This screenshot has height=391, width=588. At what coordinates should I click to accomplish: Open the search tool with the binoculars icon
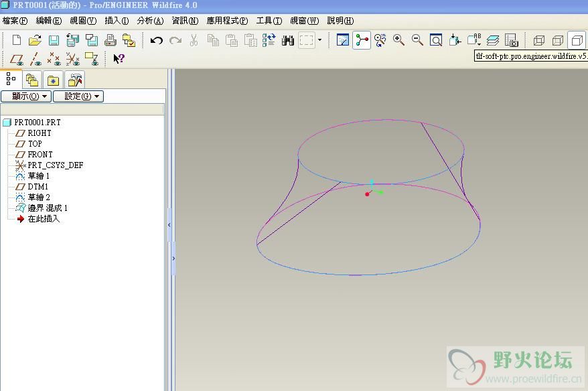click(287, 40)
